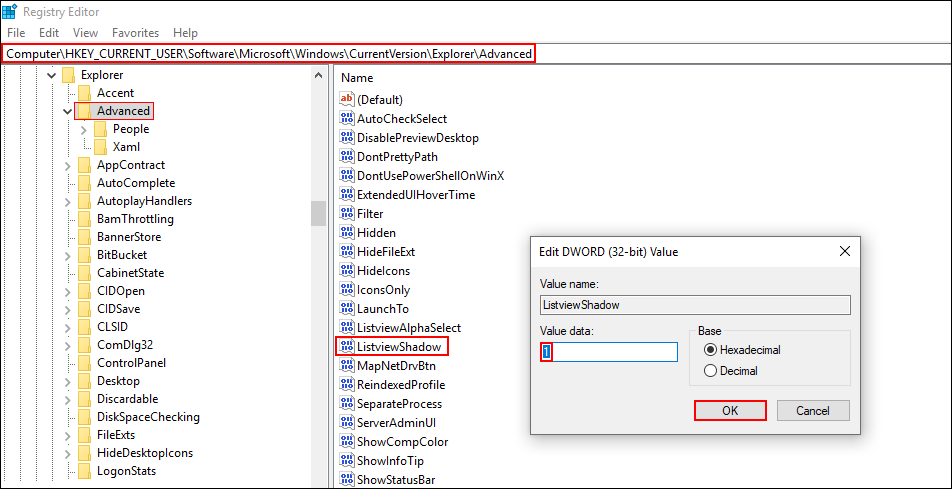
Task: Select the CIDSave key
Action: click(118, 309)
